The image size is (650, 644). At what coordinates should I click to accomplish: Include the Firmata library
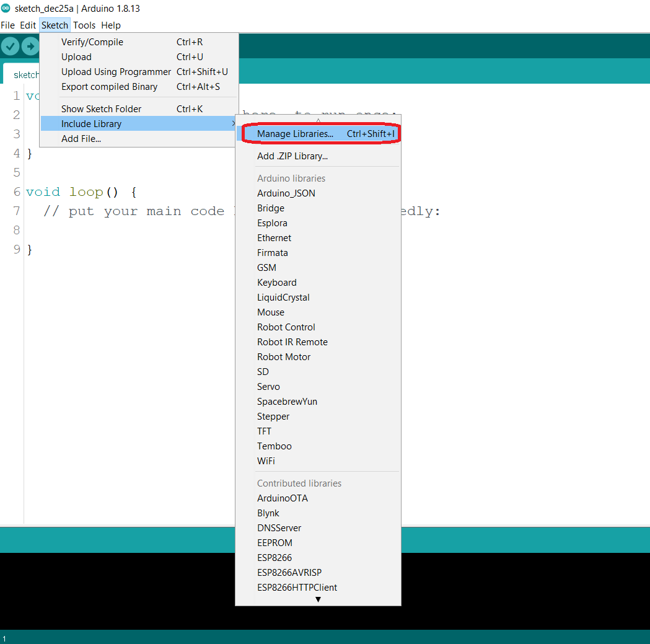(x=318, y=253)
